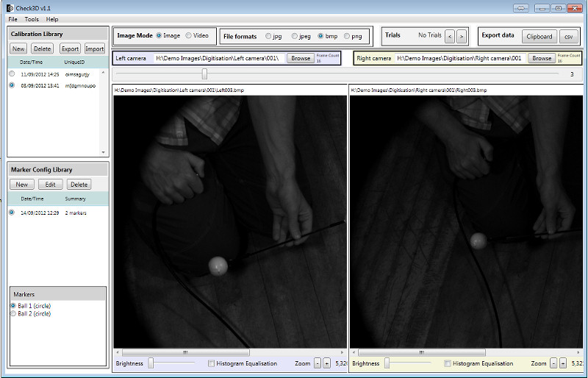588x378 pixels.
Task: Enable Histogram Equalization for left image
Action: click(212, 363)
